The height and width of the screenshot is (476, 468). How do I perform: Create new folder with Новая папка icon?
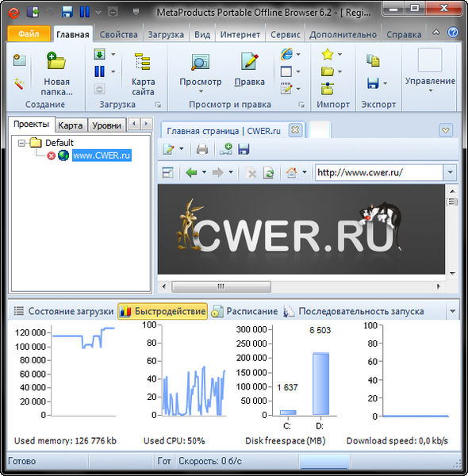(56, 60)
